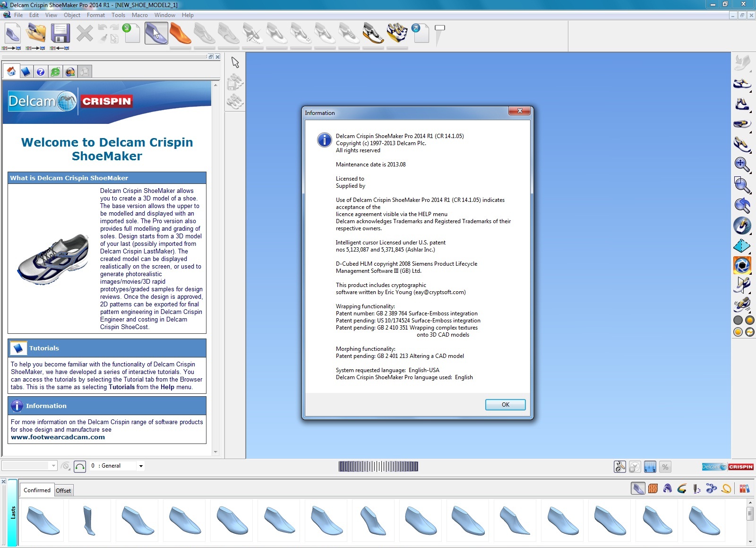Show materials texture library icon

pos(653,488)
